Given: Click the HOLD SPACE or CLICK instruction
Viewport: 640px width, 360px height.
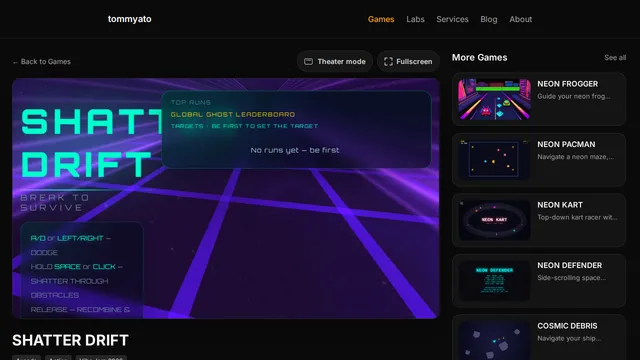Looking at the screenshot, I should [76, 267].
